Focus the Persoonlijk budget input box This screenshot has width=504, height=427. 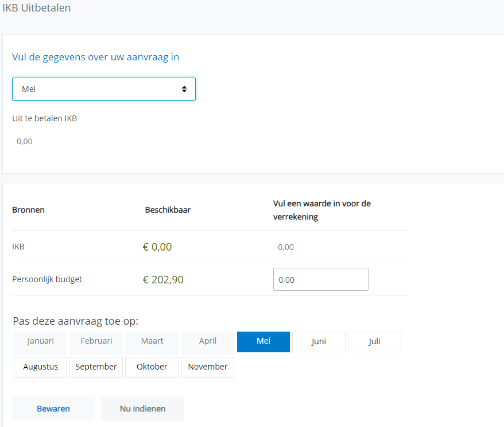(x=320, y=280)
